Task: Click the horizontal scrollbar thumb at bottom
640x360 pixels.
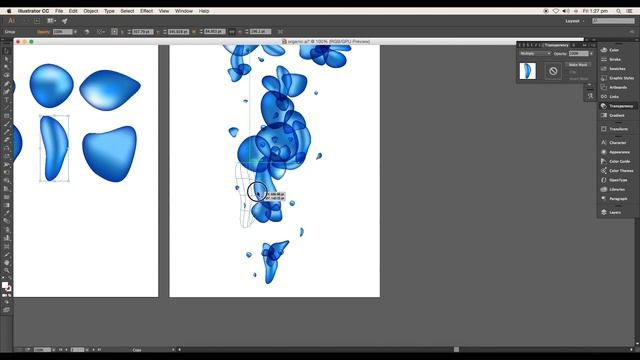Action: tap(456, 349)
